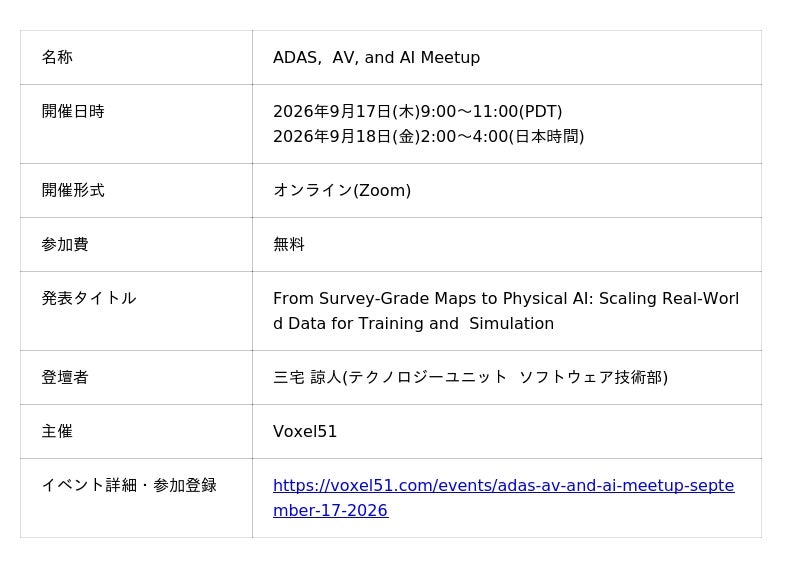Select the オンライン(Zoom) text
Image resolution: width=800 pixels, height=568 pixels.
pyautogui.click(x=342, y=190)
